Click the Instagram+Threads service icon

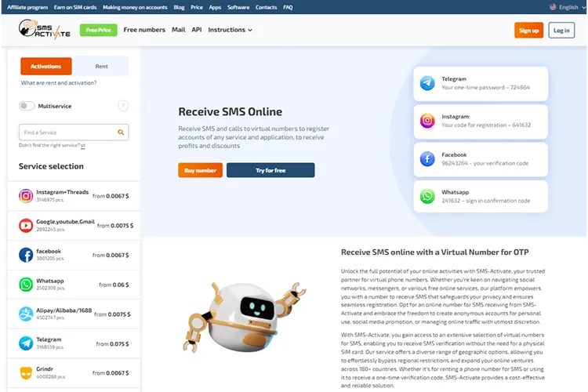[x=26, y=196]
